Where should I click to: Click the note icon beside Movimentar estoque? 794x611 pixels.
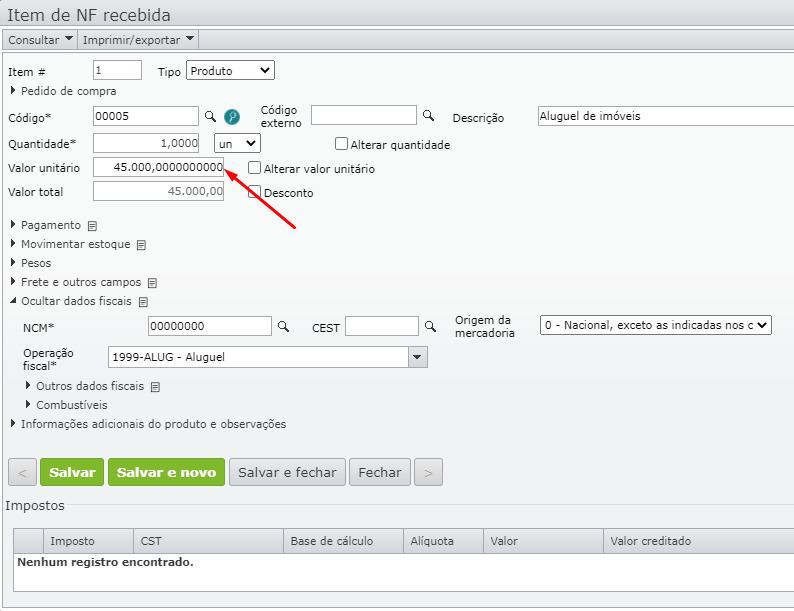click(141, 245)
